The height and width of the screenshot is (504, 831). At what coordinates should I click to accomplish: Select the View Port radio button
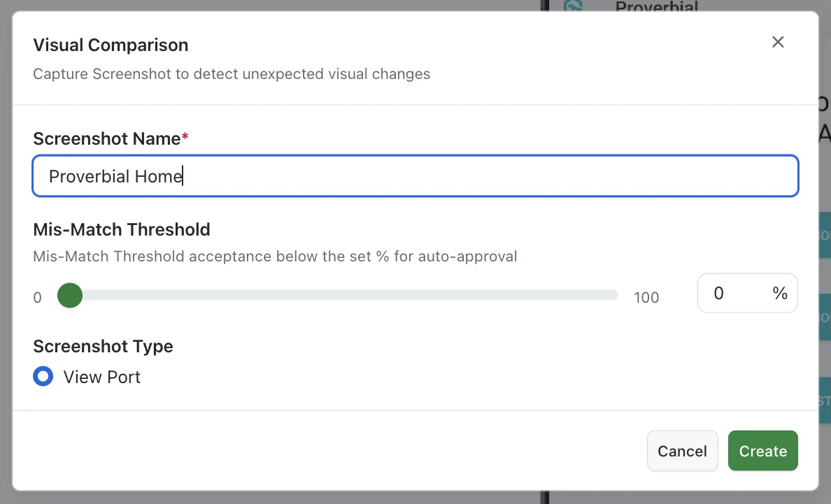43,376
